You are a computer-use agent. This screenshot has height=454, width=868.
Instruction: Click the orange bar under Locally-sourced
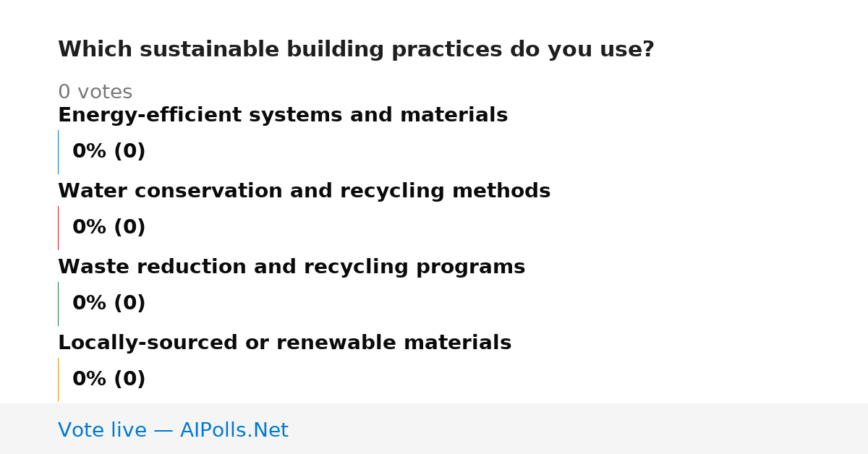[x=58, y=380]
